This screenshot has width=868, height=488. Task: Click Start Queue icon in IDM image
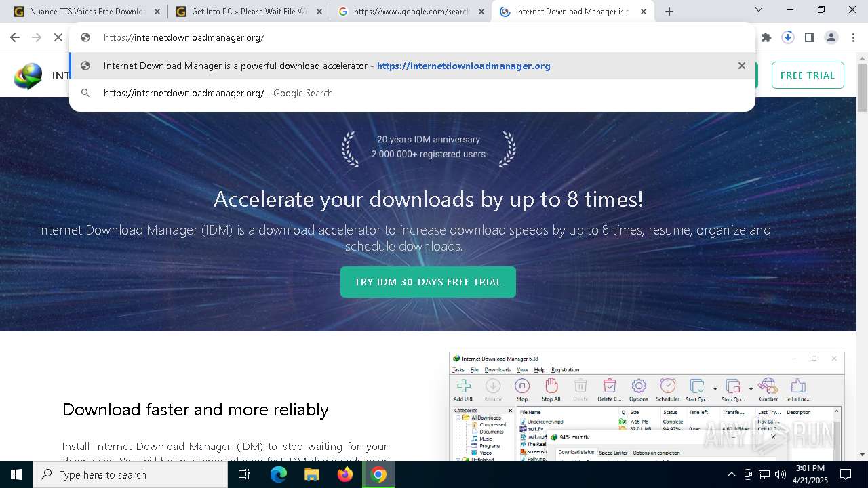[x=697, y=389]
